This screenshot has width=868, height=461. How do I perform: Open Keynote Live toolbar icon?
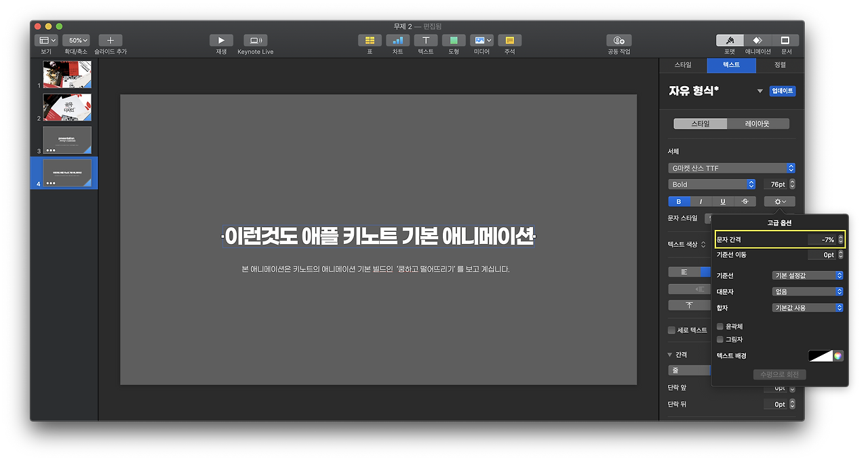pos(256,41)
